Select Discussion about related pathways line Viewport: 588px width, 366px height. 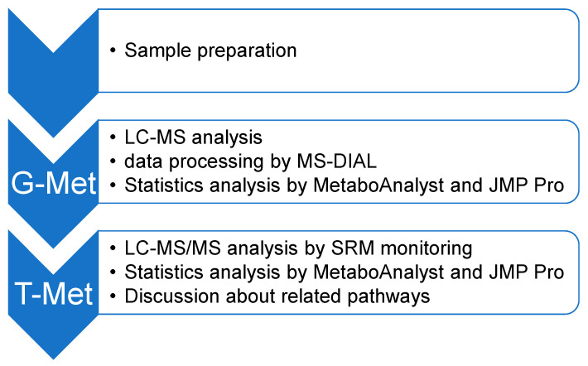pyautogui.click(x=277, y=296)
